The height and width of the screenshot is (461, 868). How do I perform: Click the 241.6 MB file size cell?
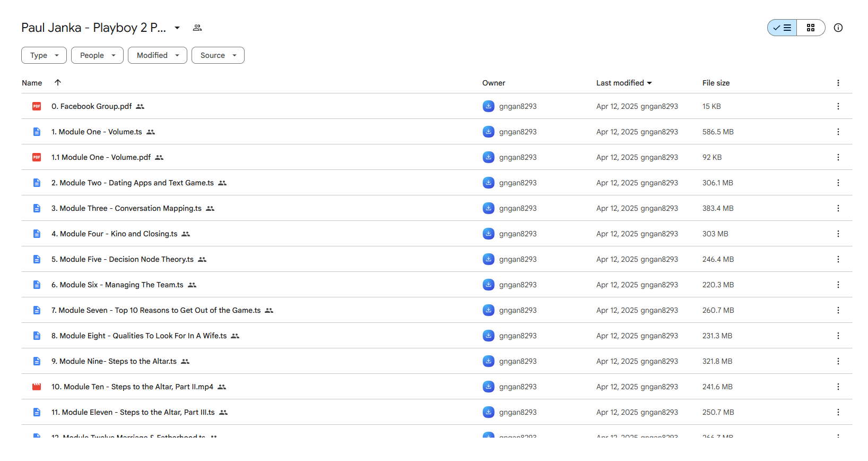tap(717, 387)
